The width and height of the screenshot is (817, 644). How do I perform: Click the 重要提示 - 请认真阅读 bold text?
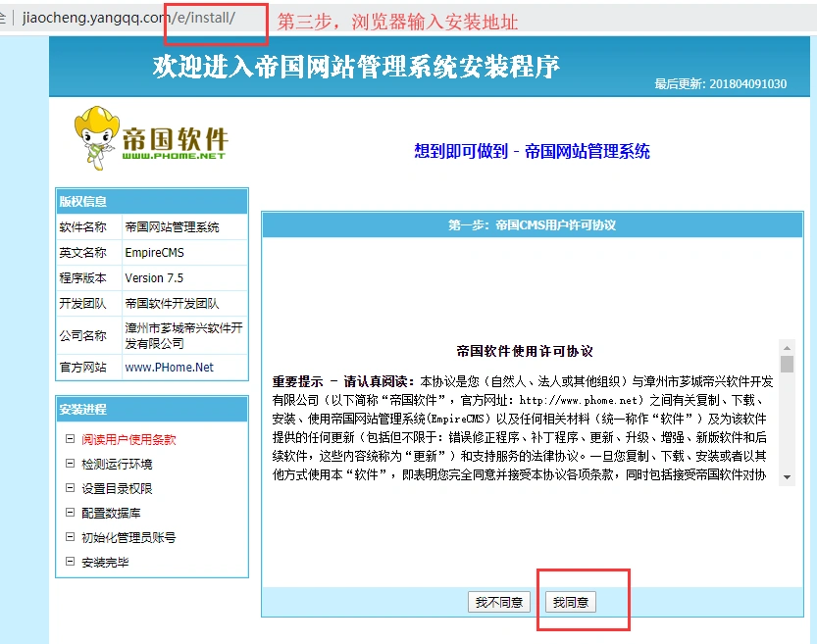(x=343, y=381)
